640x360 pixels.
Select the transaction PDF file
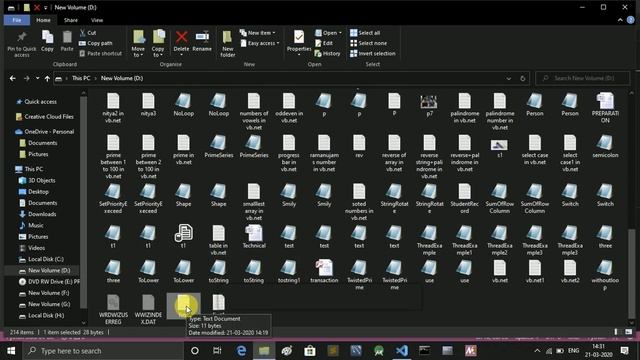[324, 271]
